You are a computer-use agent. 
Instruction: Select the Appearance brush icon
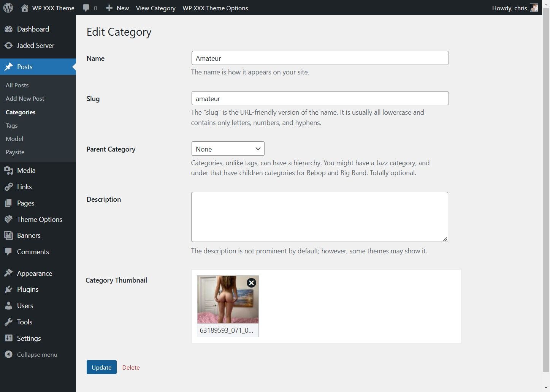(x=9, y=273)
